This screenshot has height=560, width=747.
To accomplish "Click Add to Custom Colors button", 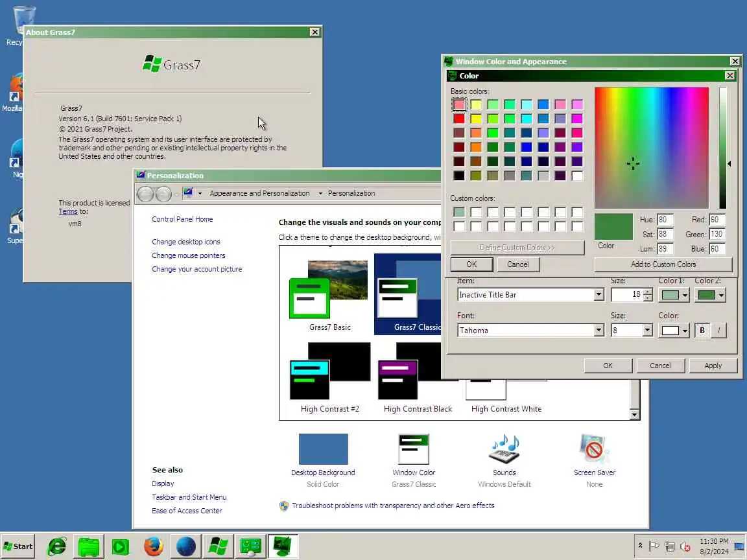I will click(x=663, y=264).
